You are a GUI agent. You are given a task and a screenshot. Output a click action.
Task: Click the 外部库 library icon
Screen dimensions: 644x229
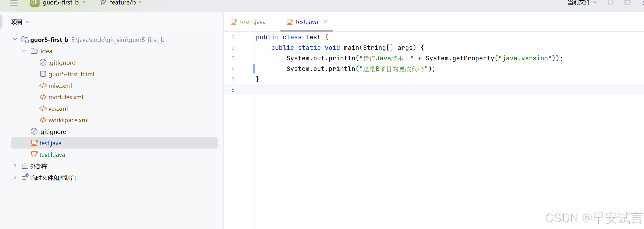coord(25,166)
